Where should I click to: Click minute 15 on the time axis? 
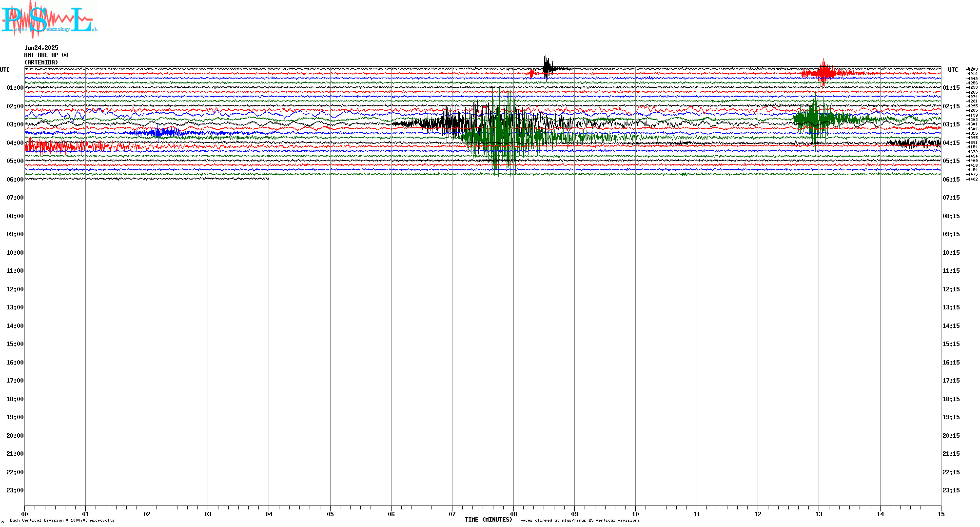pyautogui.click(x=941, y=514)
